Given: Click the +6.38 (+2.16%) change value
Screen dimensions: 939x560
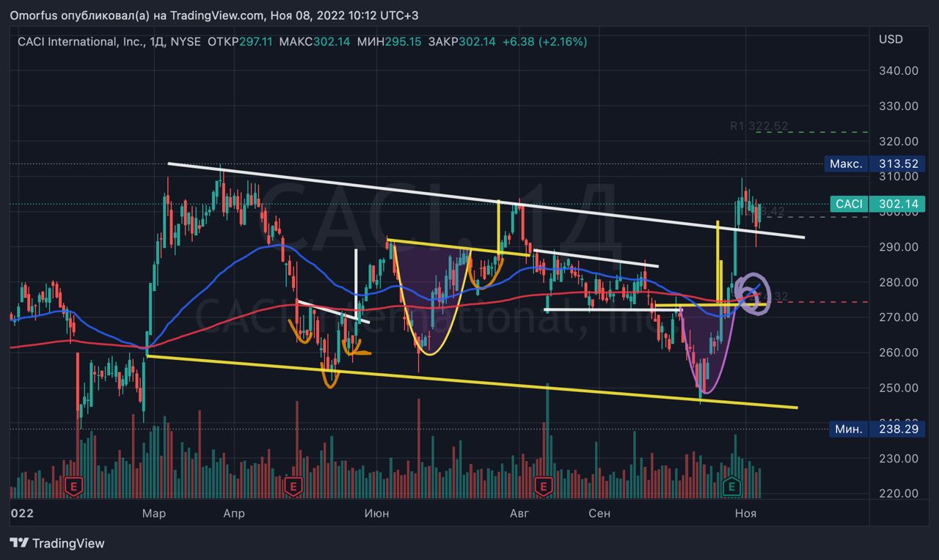Looking at the screenshot, I should [544, 42].
